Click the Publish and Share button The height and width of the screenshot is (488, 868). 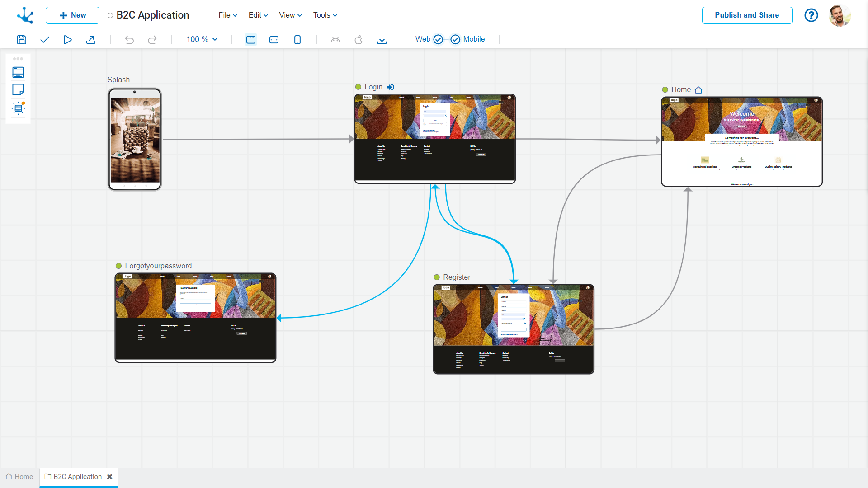(747, 15)
